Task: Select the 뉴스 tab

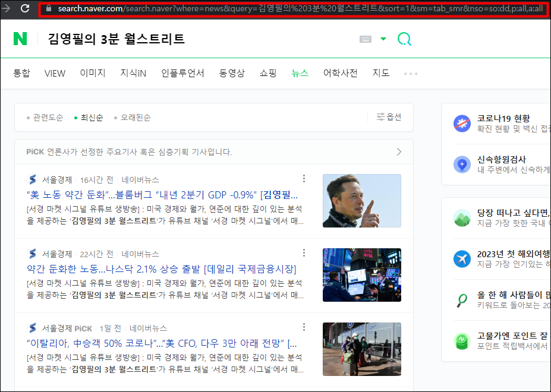Action: point(300,73)
